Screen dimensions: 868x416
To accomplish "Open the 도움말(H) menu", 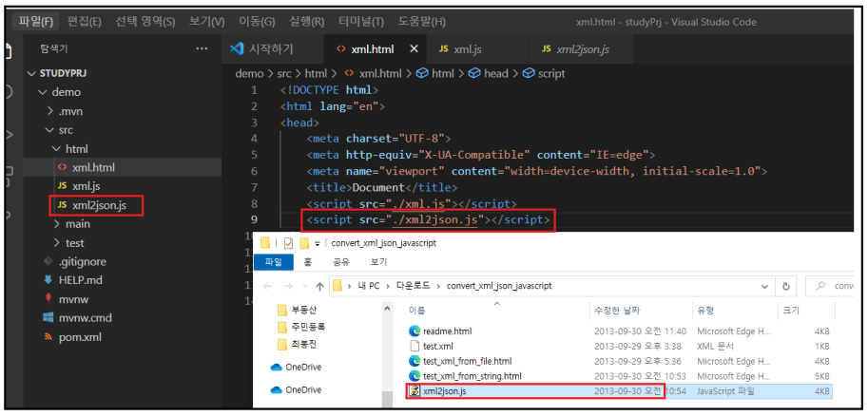I will 421,22.
